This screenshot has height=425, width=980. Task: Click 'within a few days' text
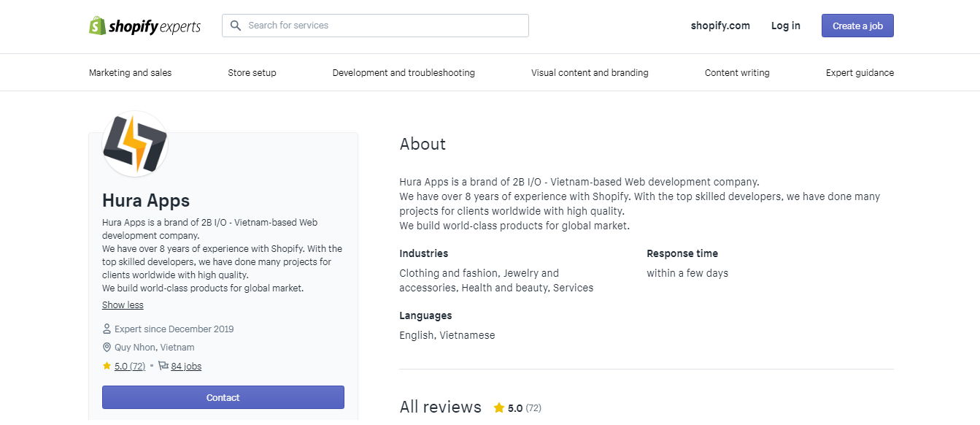[x=687, y=273]
